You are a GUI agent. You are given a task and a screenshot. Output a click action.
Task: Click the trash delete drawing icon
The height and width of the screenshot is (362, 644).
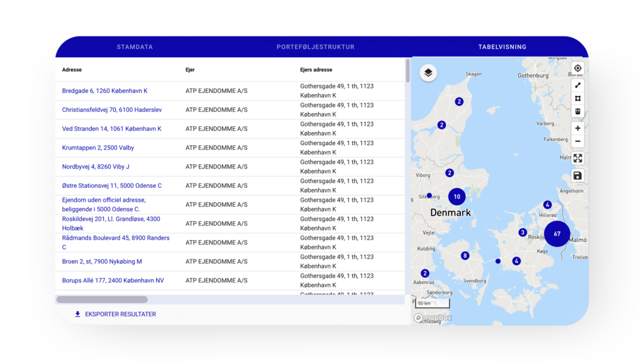tap(577, 111)
